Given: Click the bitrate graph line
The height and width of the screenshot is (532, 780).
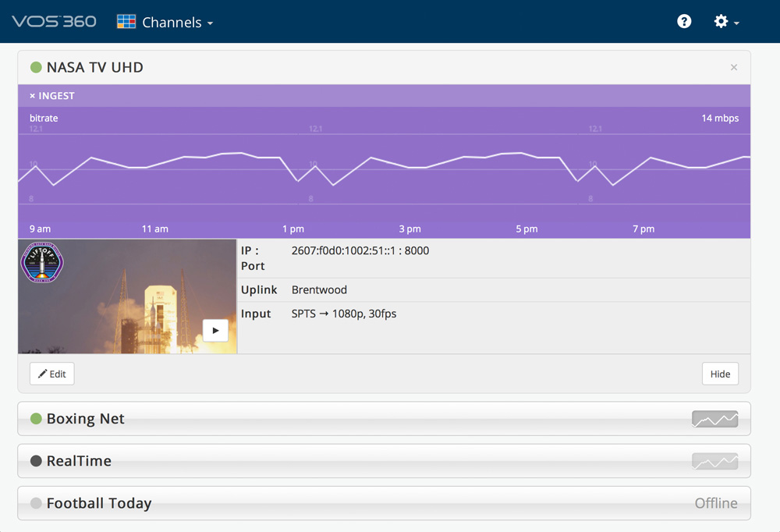Looking at the screenshot, I should coord(384,168).
